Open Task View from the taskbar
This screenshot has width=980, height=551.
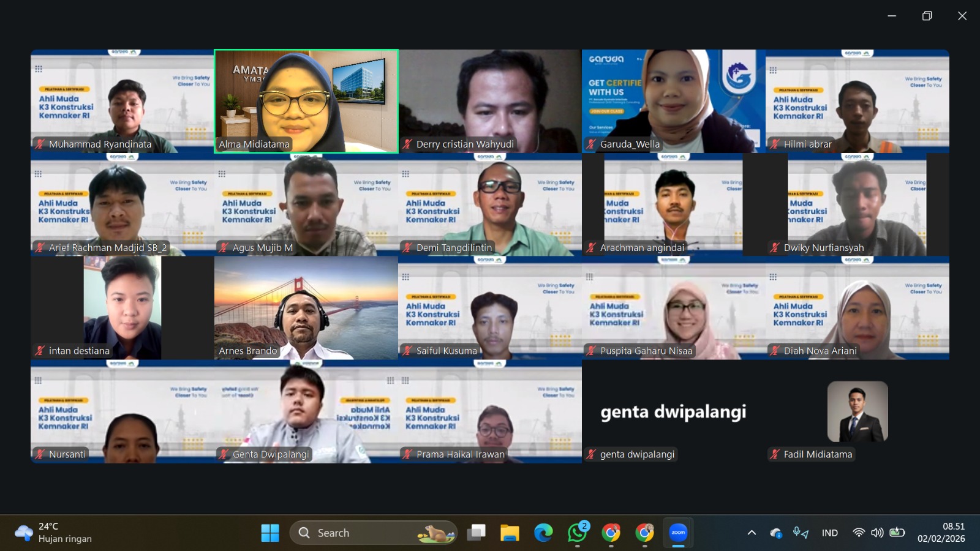tap(476, 533)
